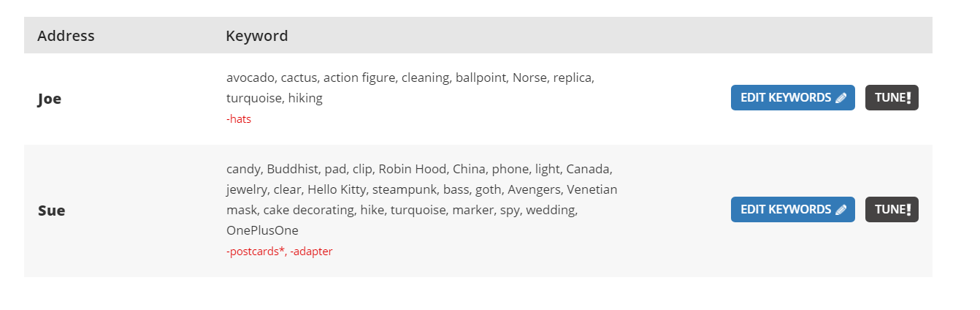Click the Address column header
Image resolution: width=980 pixels, height=310 pixels.
[x=66, y=36]
